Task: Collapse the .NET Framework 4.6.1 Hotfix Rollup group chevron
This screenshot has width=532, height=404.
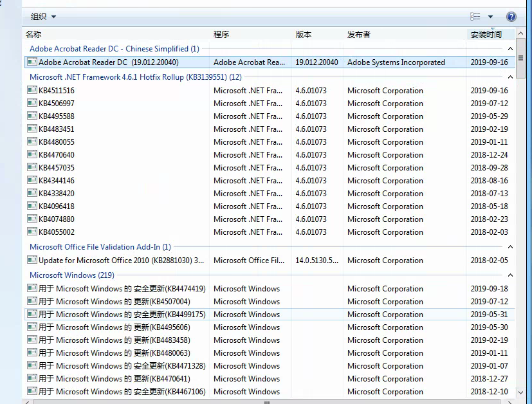Action: (510, 77)
